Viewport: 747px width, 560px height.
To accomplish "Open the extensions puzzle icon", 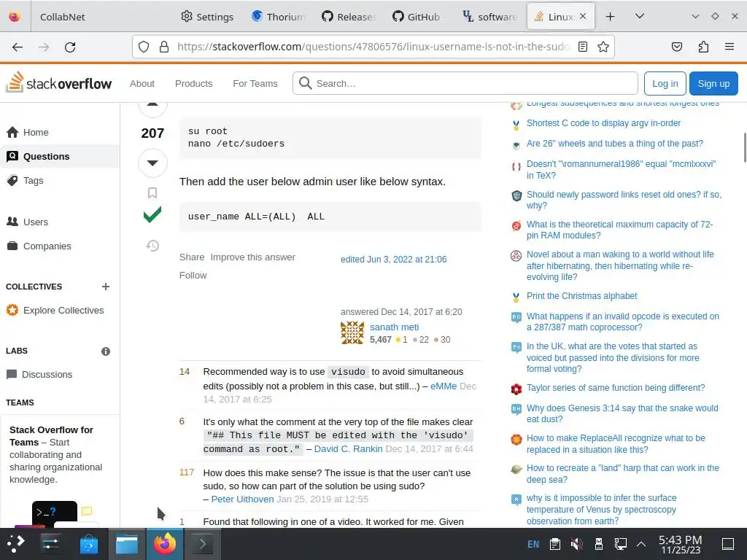I will (x=703, y=47).
